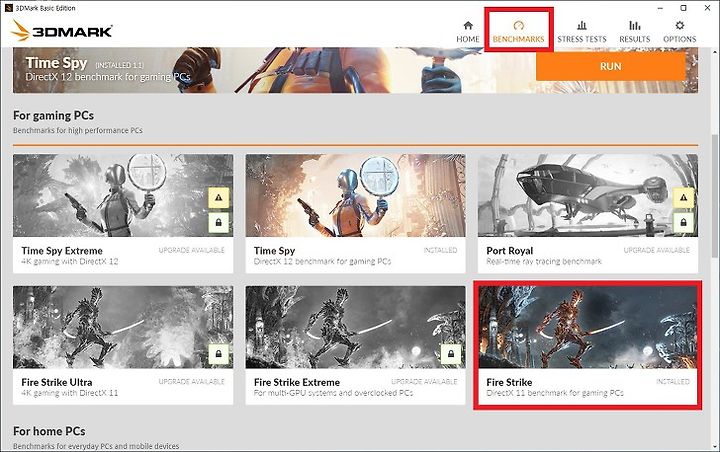Click Installed label on Fire Strike card
Screen dimensions: 720x452
(673, 382)
